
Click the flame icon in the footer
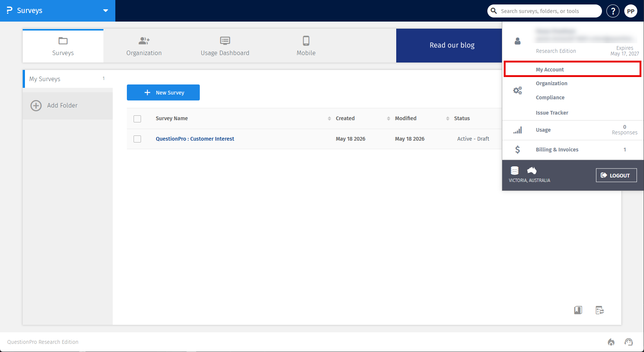pos(611,342)
